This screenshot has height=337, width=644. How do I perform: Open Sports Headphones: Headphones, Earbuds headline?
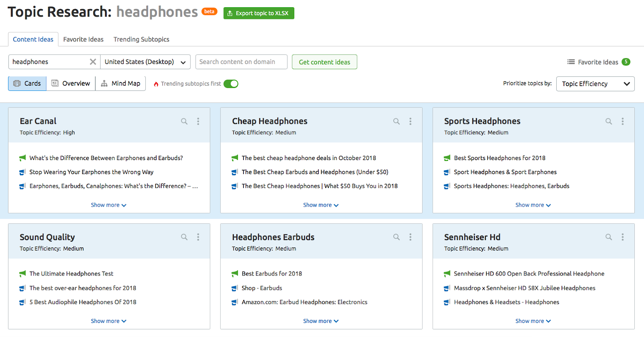pos(512,186)
